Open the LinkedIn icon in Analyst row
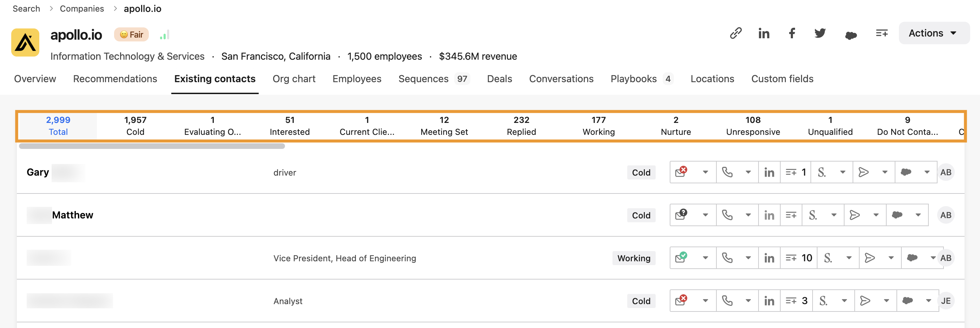The height and width of the screenshot is (328, 980). tap(769, 301)
